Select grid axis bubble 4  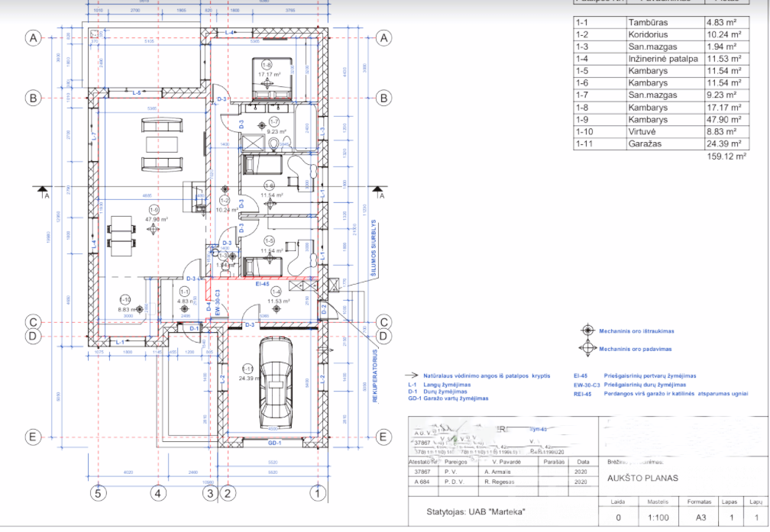(x=158, y=493)
